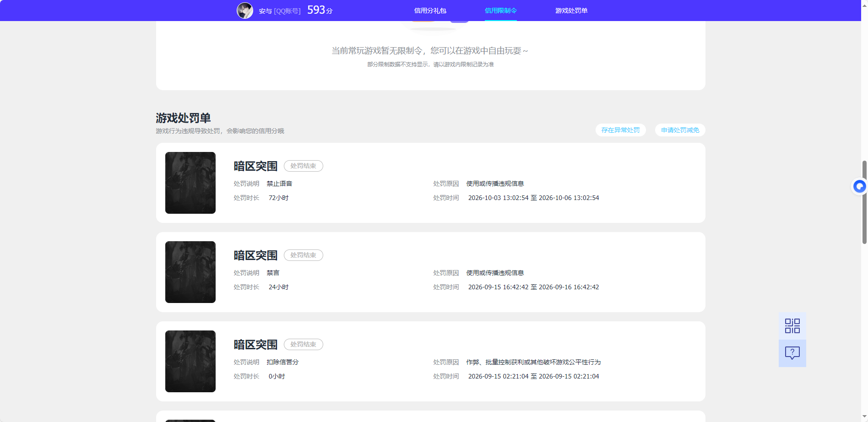Click the time range starting 2026-09-15 16:42:42

pos(533,287)
